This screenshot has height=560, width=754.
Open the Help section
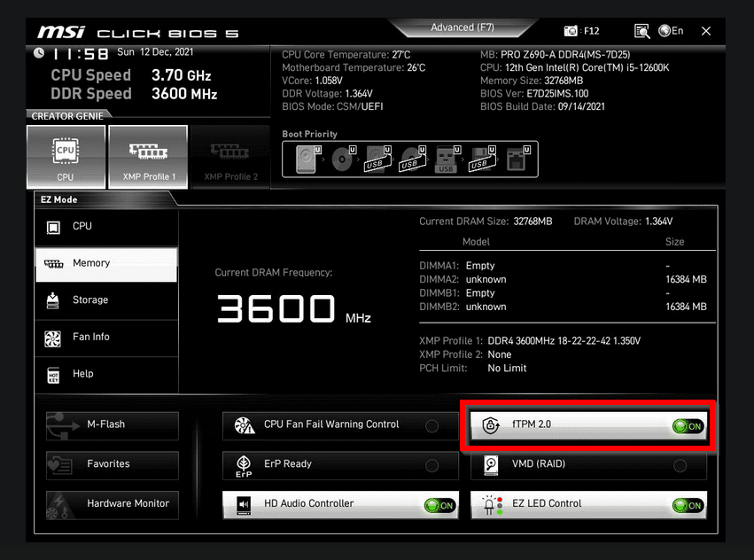pos(106,374)
